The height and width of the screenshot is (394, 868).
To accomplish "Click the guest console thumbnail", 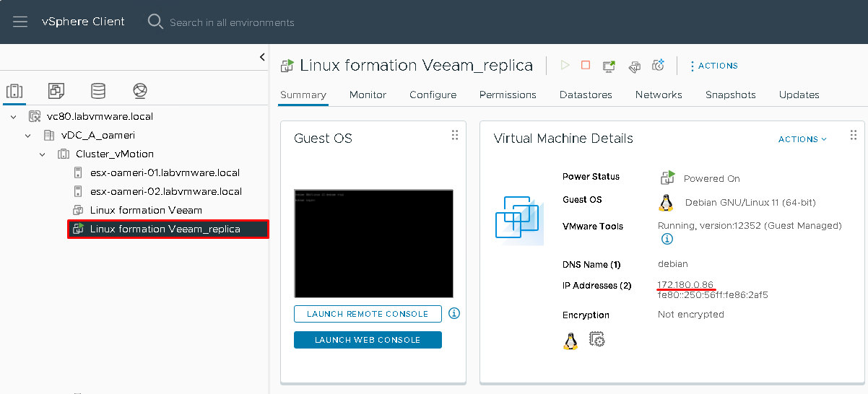I will [373, 243].
